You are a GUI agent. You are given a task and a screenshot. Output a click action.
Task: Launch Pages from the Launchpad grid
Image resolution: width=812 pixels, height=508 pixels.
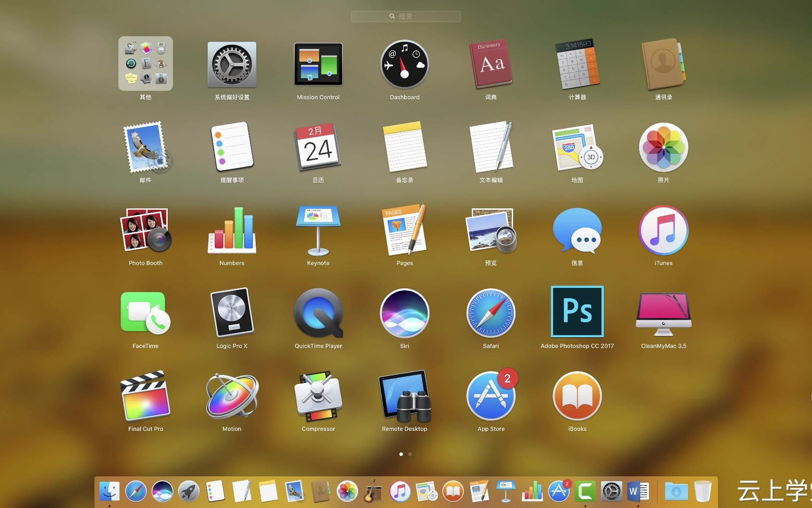[x=405, y=230]
